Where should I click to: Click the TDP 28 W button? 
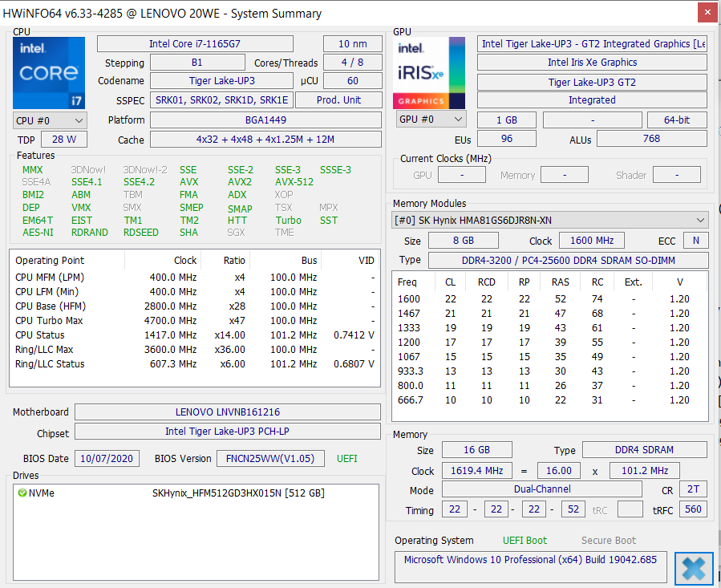[65, 140]
